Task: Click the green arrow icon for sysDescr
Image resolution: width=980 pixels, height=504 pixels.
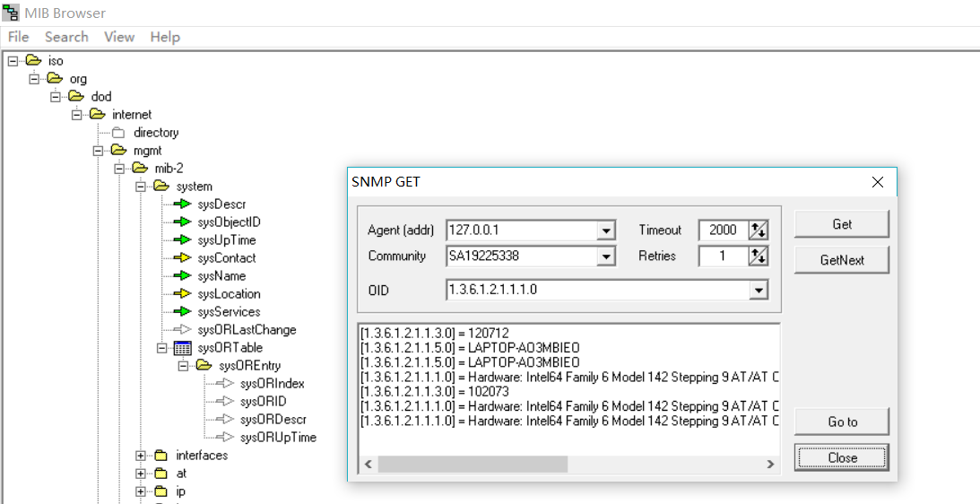Action: tap(182, 204)
